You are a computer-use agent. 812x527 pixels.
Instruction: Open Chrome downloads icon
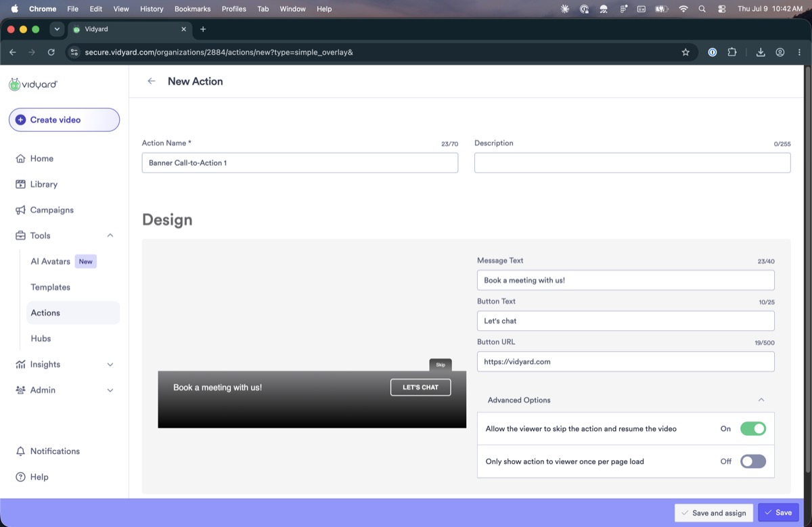761,52
